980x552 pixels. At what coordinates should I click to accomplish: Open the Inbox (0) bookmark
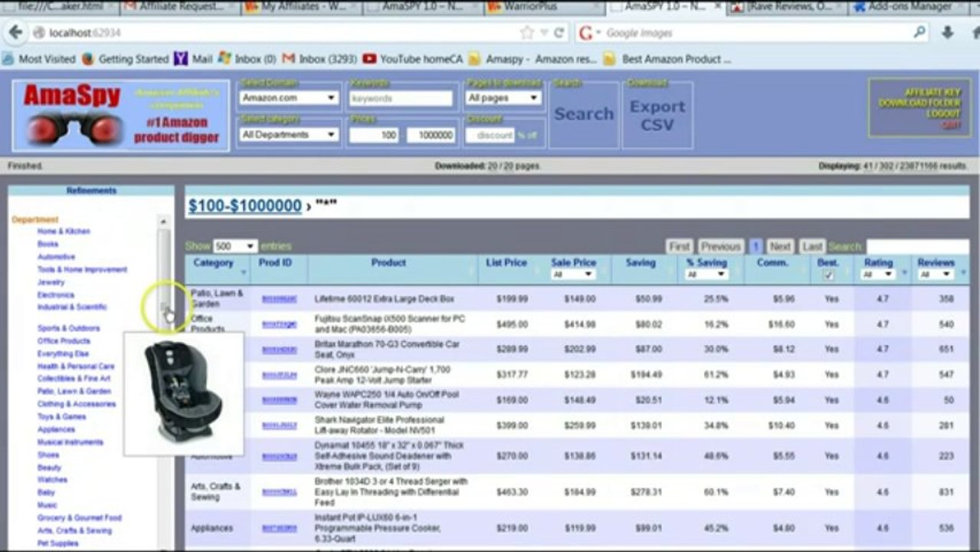click(x=247, y=59)
